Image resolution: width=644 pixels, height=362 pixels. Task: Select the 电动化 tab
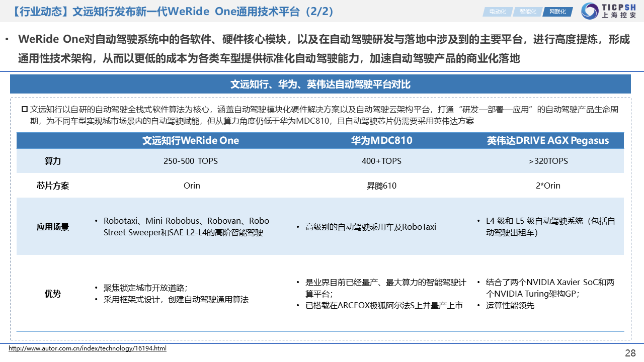tap(497, 12)
